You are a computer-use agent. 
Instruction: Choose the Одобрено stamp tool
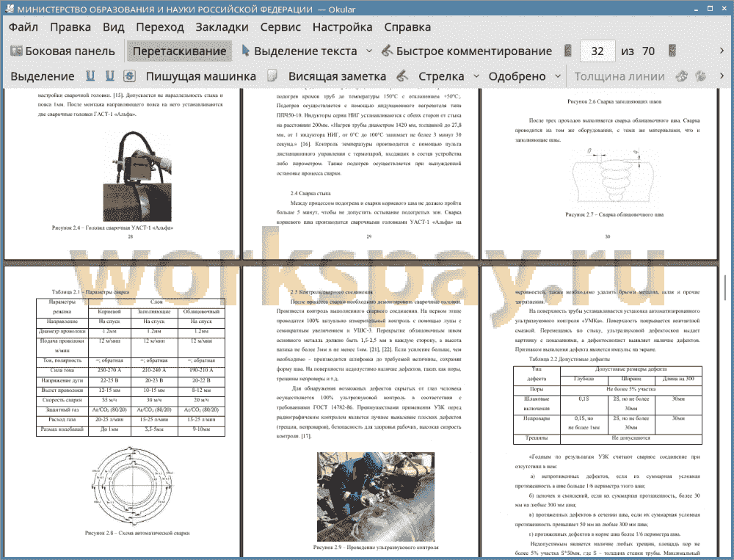coord(517,76)
